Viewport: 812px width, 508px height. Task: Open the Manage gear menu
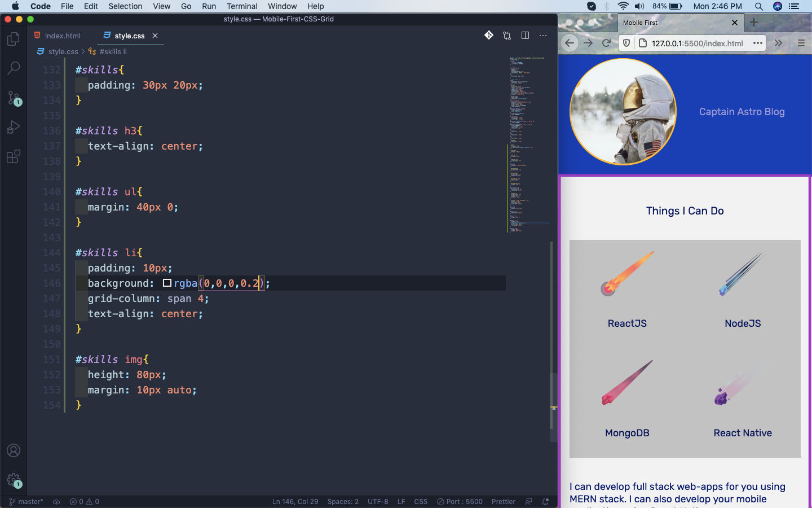coord(14,480)
